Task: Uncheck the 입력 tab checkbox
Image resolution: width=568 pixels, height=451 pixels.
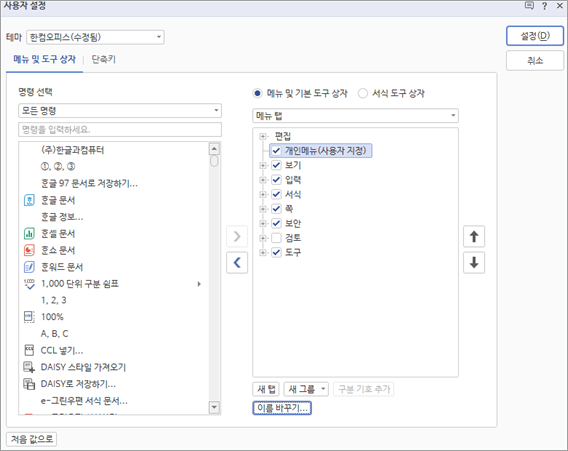Action: tap(276, 180)
